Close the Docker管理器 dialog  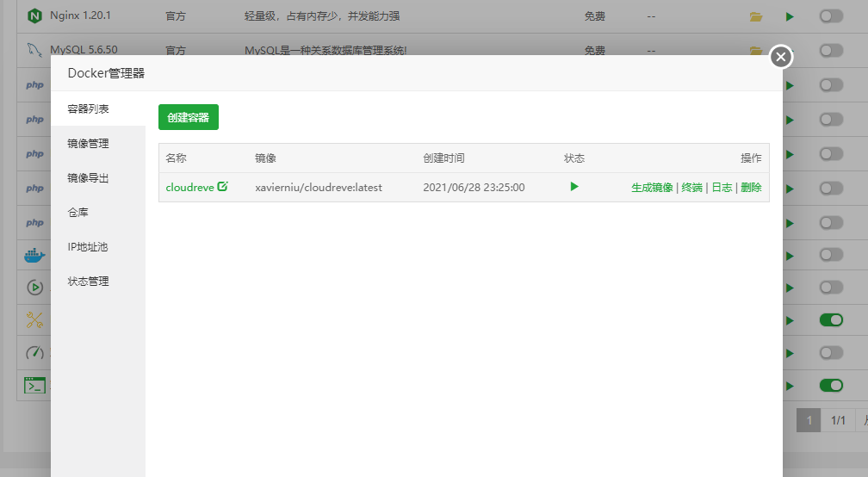781,57
